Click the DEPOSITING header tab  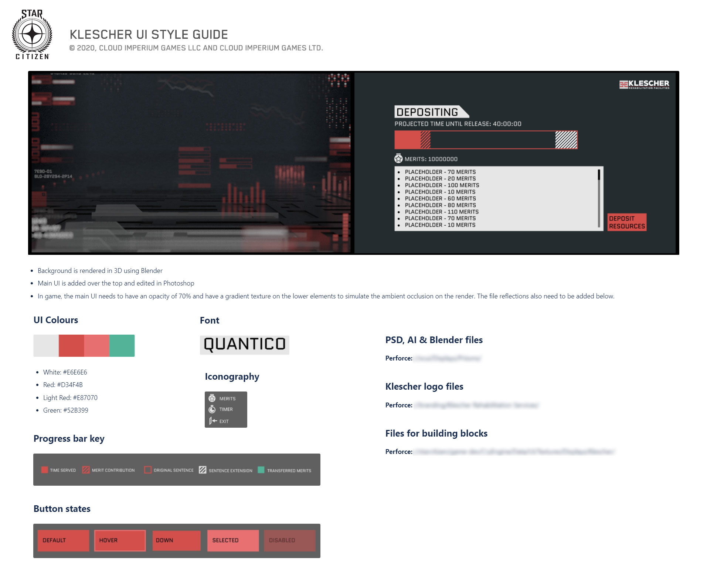pyautogui.click(x=431, y=112)
